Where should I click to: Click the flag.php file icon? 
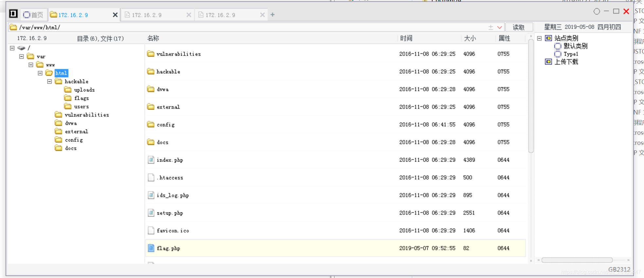(x=151, y=248)
